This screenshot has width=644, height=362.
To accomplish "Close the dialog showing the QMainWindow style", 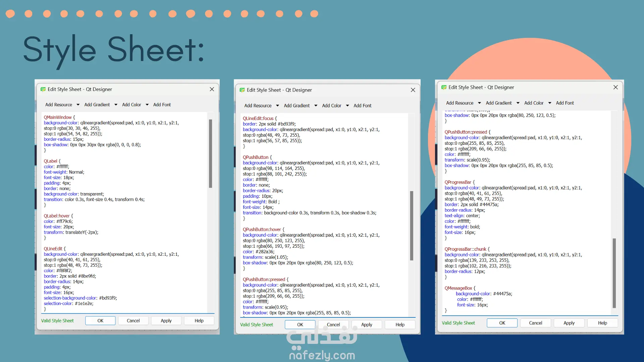I will coord(212,89).
